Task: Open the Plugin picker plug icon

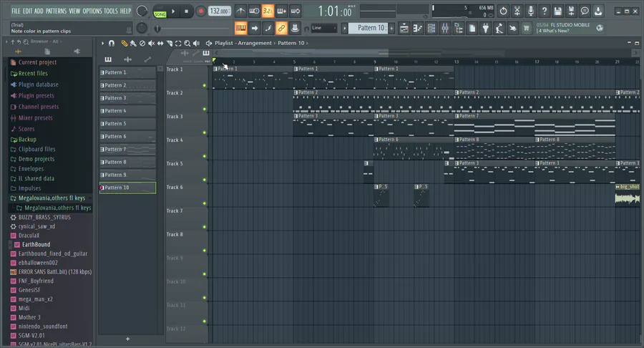Action: [x=485, y=29]
